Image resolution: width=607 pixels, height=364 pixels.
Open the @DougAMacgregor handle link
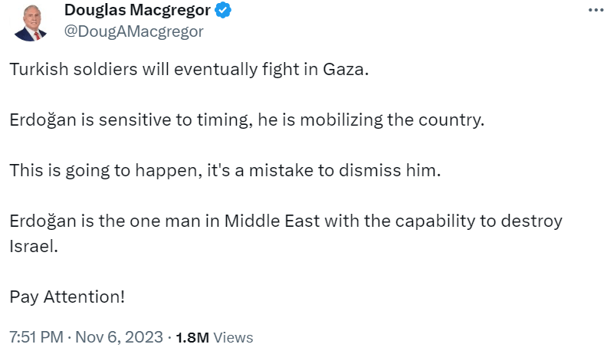click(134, 31)
